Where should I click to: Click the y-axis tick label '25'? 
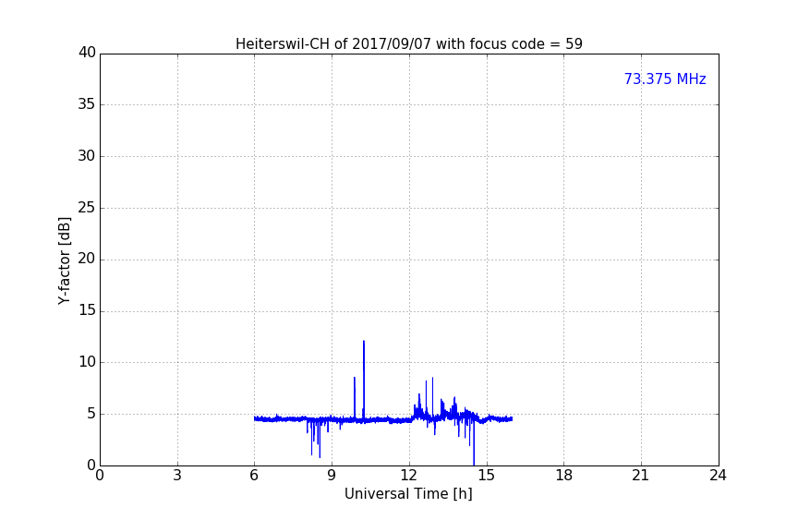point(87,208)
